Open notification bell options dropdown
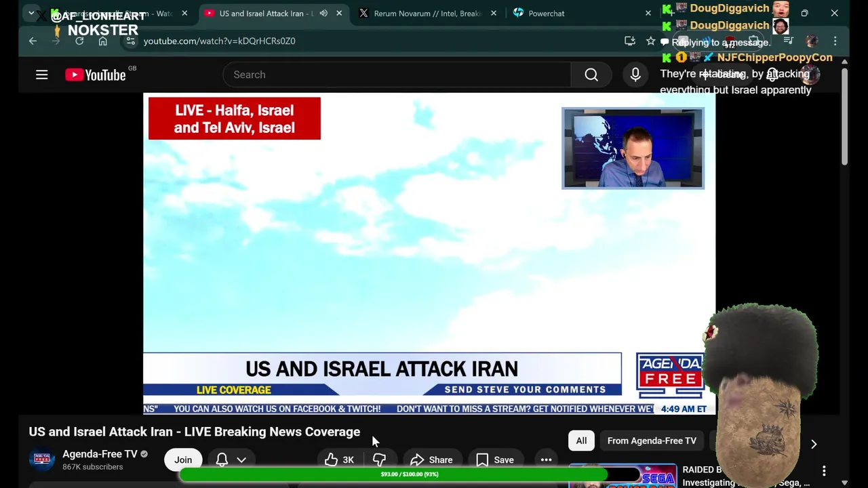868x488 pixels. click(231, 460)
